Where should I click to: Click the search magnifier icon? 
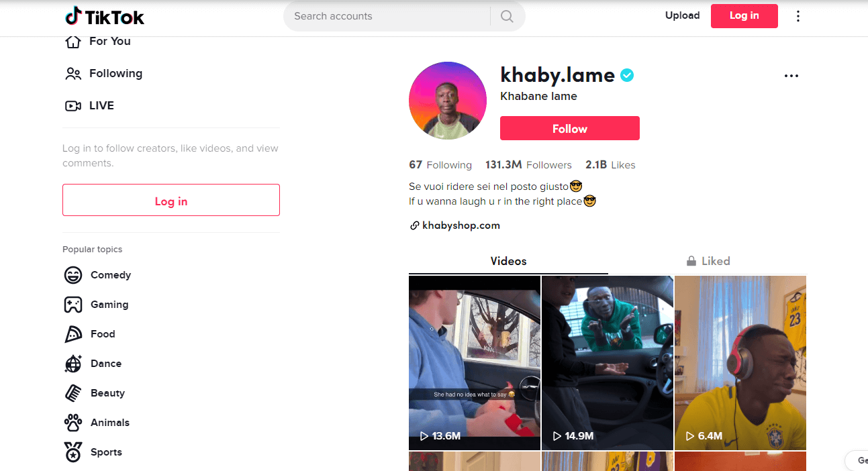coord(507,16)
